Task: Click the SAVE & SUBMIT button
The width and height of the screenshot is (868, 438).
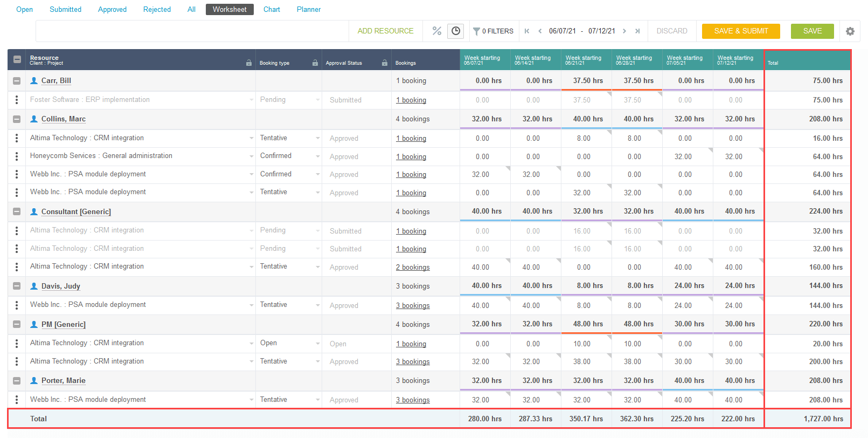Action: 741,31
